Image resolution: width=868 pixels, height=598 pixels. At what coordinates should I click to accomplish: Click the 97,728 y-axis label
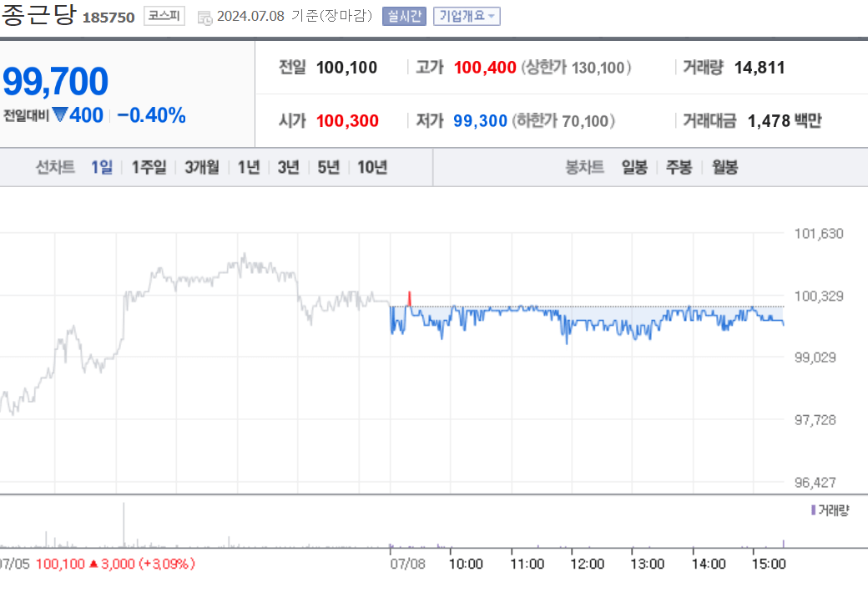point(815,420)
